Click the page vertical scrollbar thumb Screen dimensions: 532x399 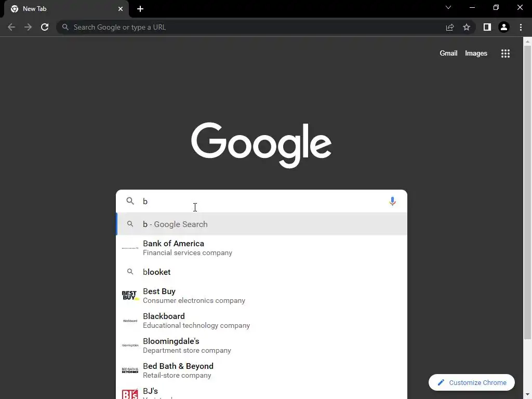pos(527,192)
